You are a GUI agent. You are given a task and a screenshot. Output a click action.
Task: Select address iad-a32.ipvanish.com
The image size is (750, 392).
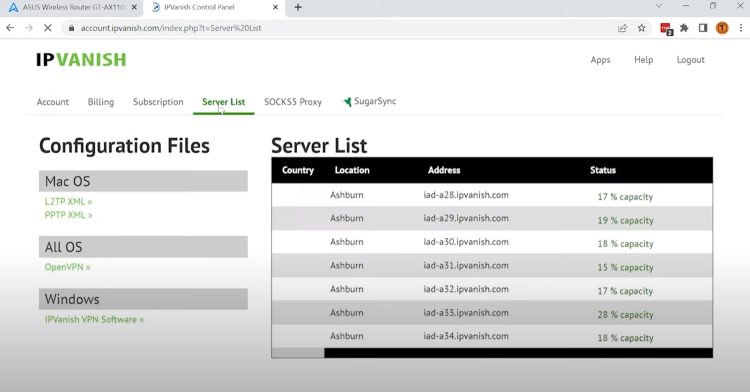pyautogui.click(x=466, y=289)
